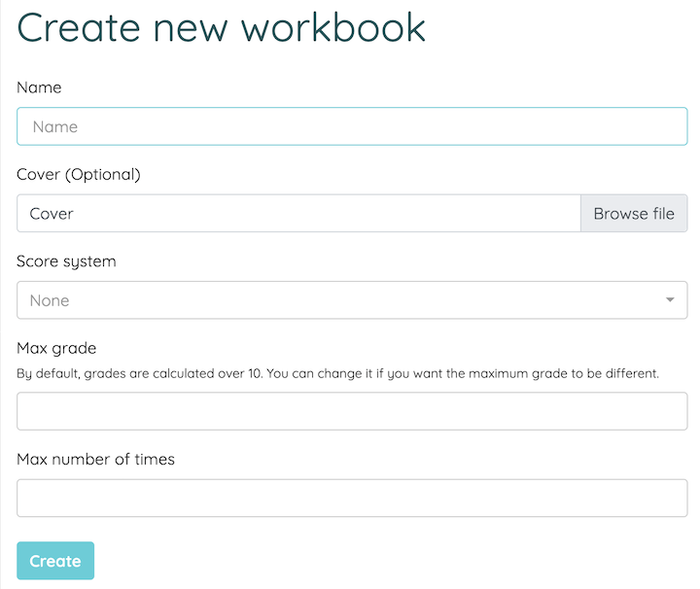Click the Score system dropdown arrow
The height and width of the screenshot is (589, 700).
[x=670, y=300]
